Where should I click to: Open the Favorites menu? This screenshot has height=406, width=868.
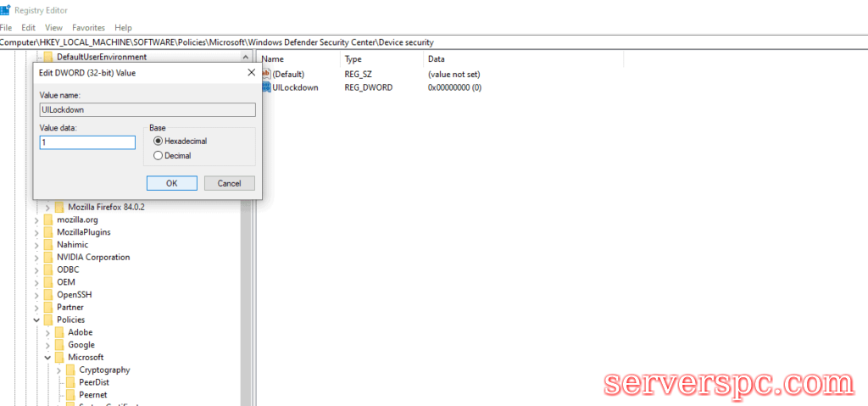click(x=88, y=28)
